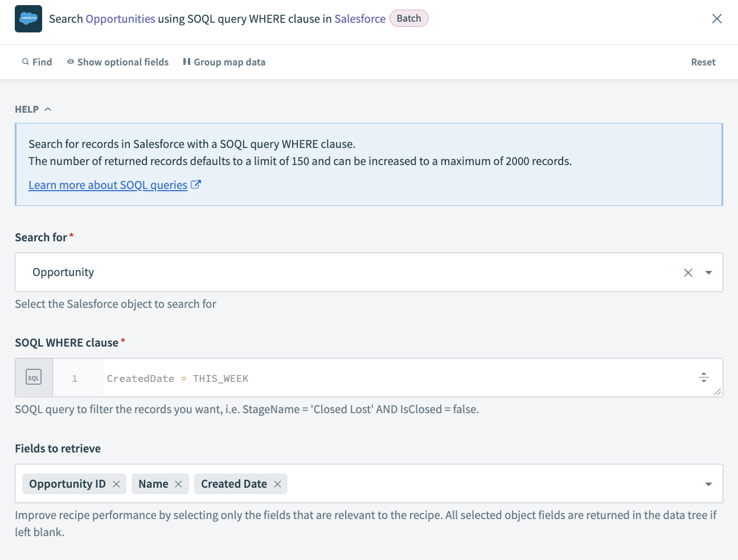Collapse the HELP section
The image size is (738, 560).
click(48, 109)
